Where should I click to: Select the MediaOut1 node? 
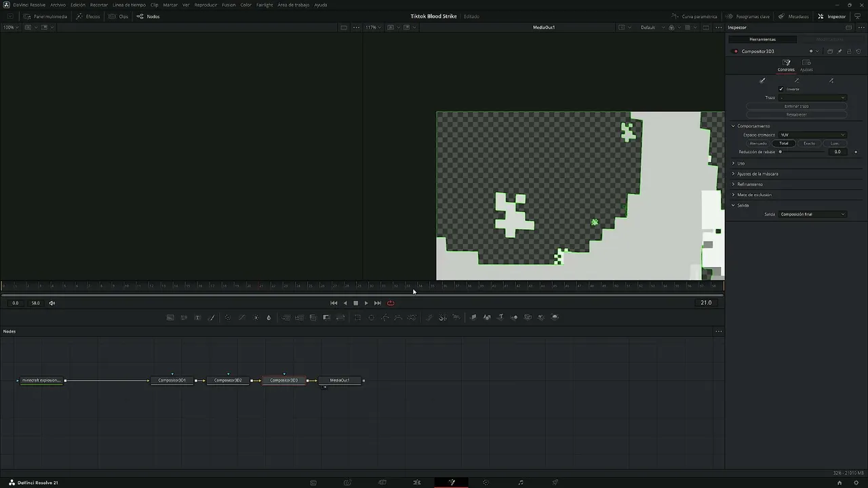(340, 380)
